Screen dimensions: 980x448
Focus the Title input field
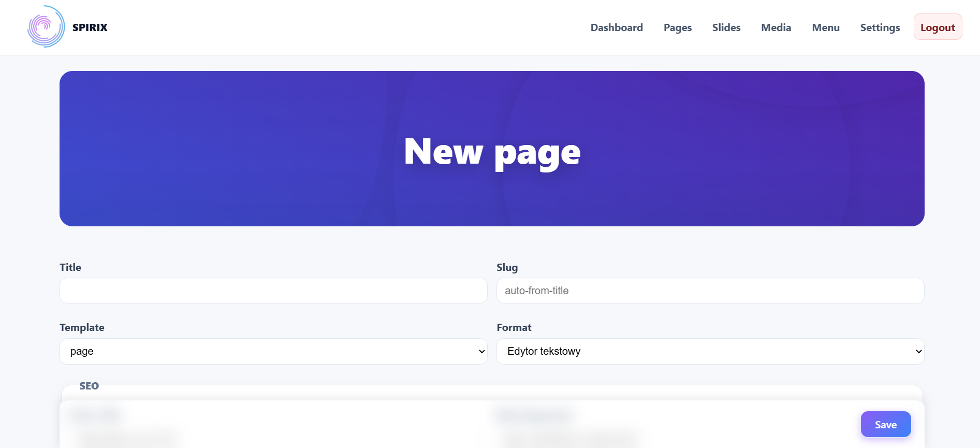273,291
